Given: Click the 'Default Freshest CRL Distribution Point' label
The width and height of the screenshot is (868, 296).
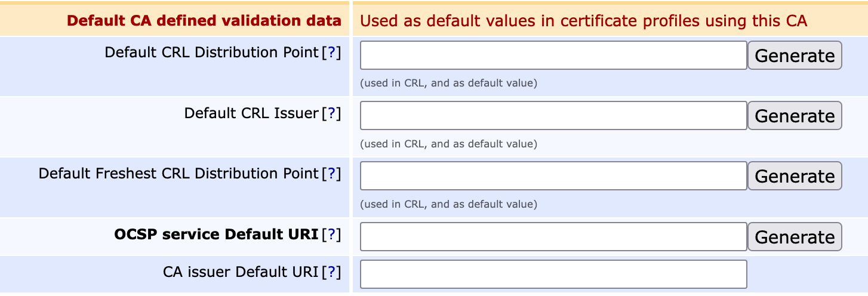Looking at the screenshot, I should 178,174.
